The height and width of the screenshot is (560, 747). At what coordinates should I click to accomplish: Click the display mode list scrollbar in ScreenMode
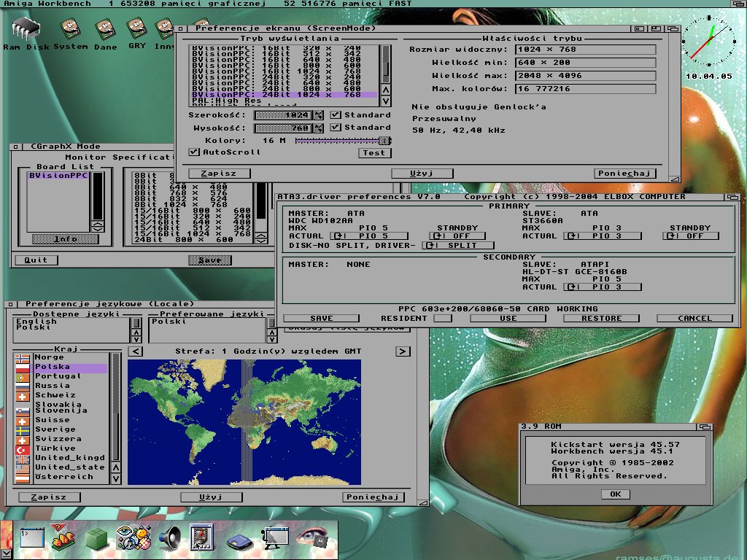(x=386, y=65)
